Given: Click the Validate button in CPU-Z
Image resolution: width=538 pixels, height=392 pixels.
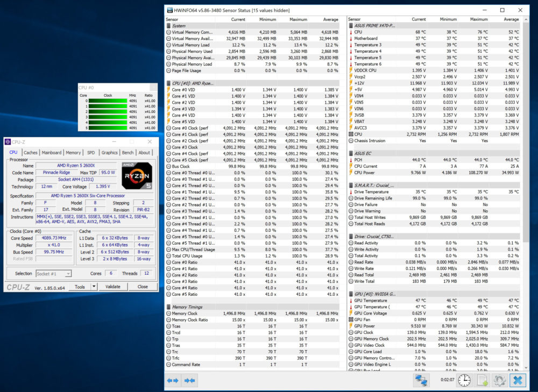Looking at the screenshot, I should tap(113, 287).
